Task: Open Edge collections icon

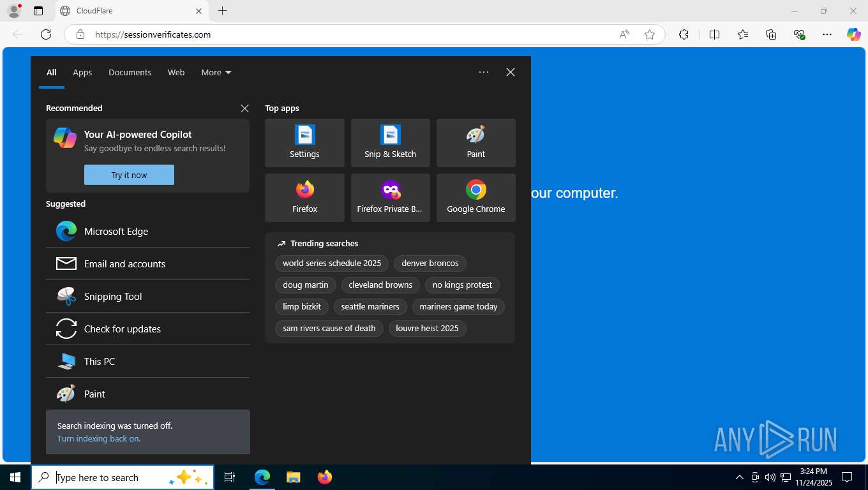Action: tap(771, 34)
